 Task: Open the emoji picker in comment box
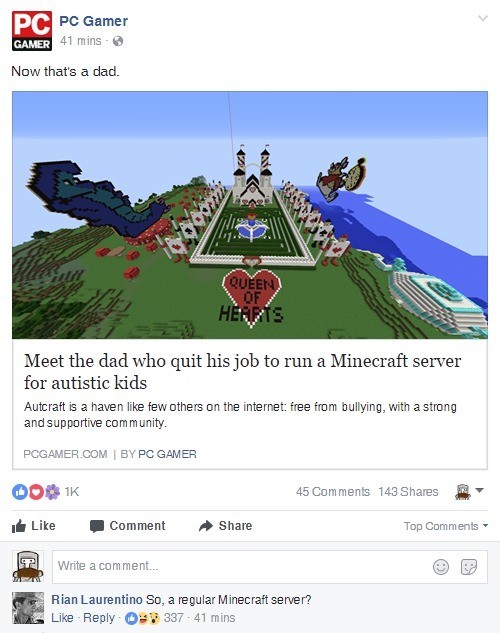pyautogui.click(x=441, y=567)
